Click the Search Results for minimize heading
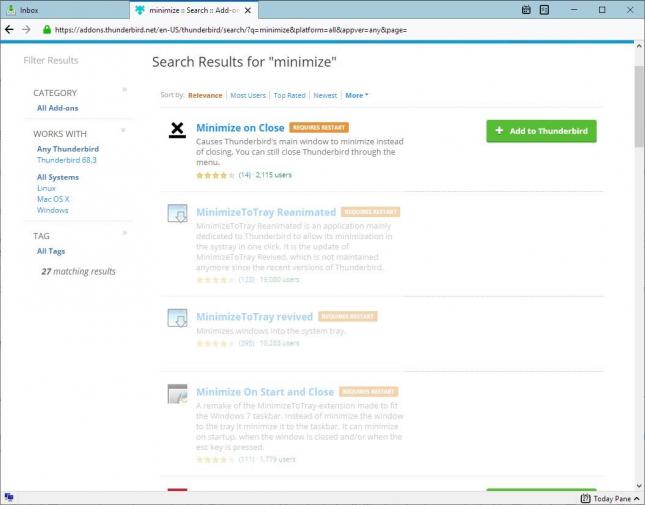Image resolution: width=645 pixels, height=505 pixels. [244, 62]
